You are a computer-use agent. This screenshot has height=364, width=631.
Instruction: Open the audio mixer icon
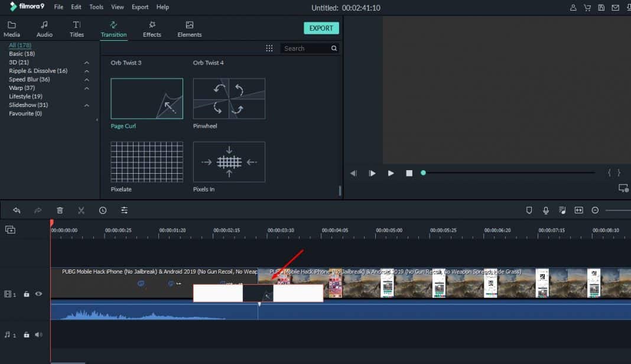pyautogui.click(x=562, y=210)
